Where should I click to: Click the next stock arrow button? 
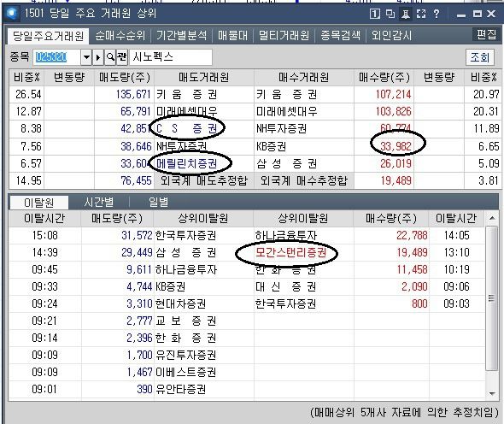pos(98,57)
